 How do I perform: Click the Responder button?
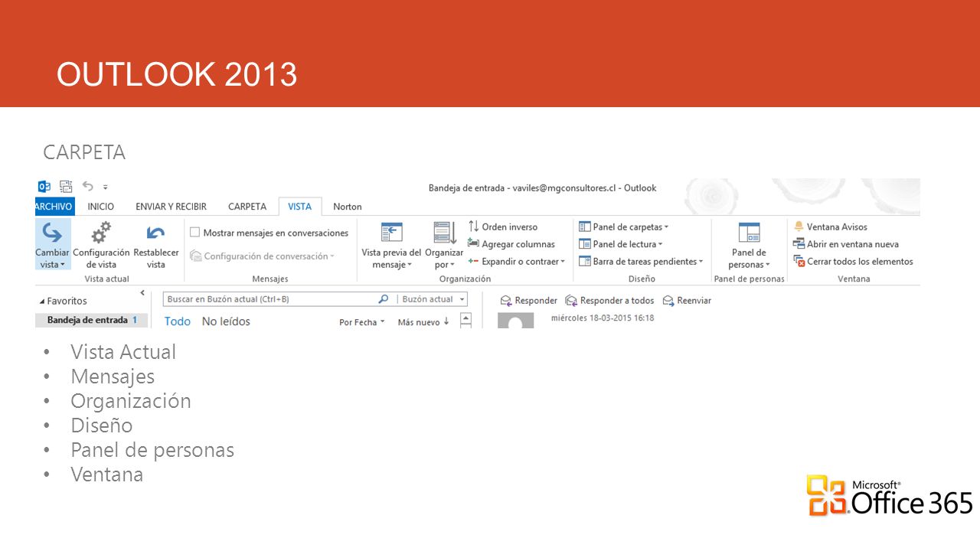click(528, 301)
